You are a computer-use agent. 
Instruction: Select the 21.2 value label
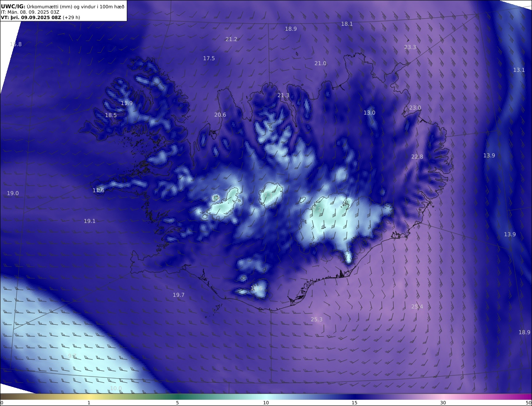(232, 39)
